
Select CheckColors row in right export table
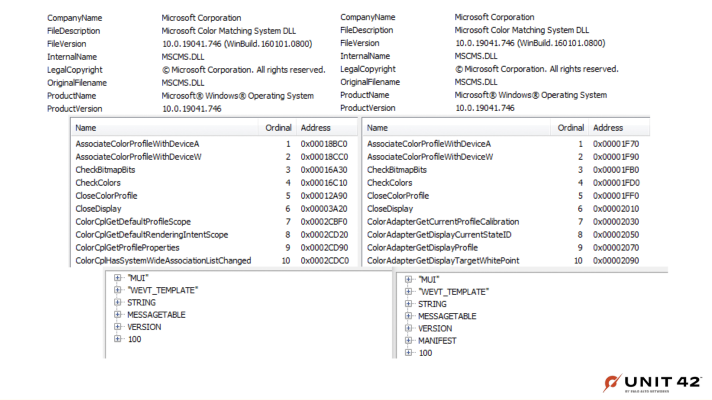pos(506,183)
